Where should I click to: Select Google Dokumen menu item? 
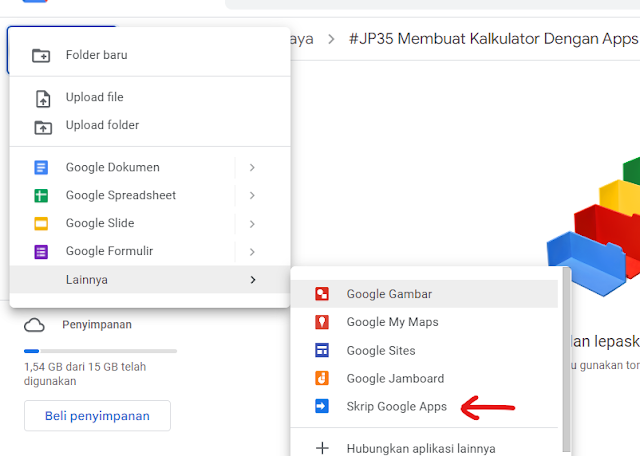pyautogui.click(x=150, y=167)
